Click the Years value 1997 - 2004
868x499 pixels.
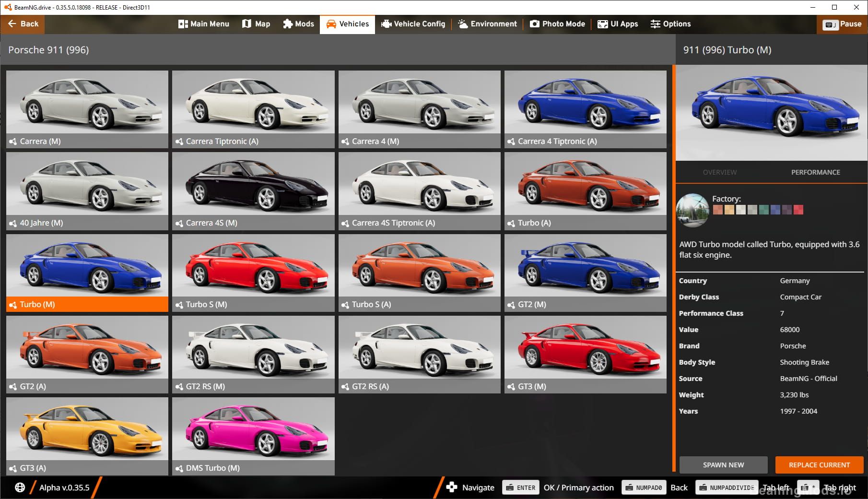pos(798,411)
